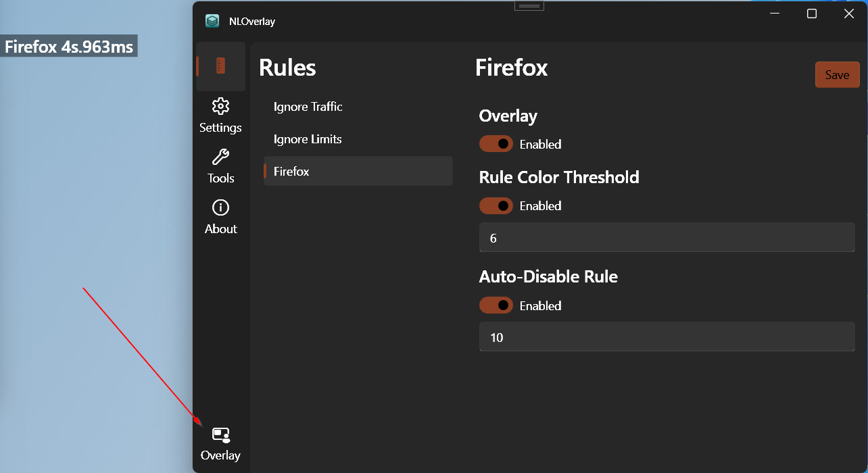Click the Auto-Disable Rule value field

pyautogui.click(x=667, y=337)
